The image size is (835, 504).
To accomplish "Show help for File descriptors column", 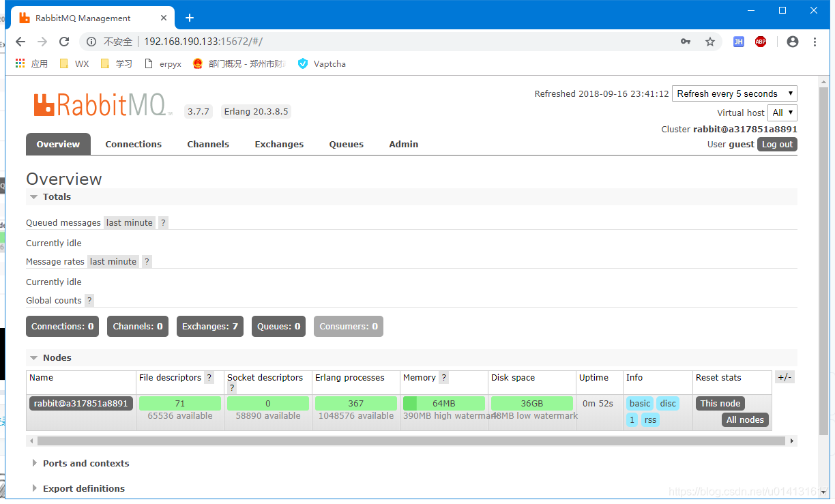I will tap(209, 378).
